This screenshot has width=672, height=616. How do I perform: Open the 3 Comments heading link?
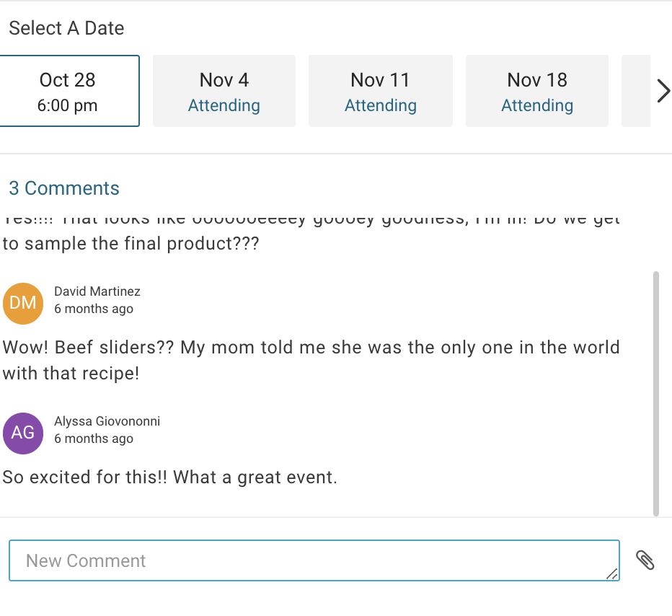[64, 188]
